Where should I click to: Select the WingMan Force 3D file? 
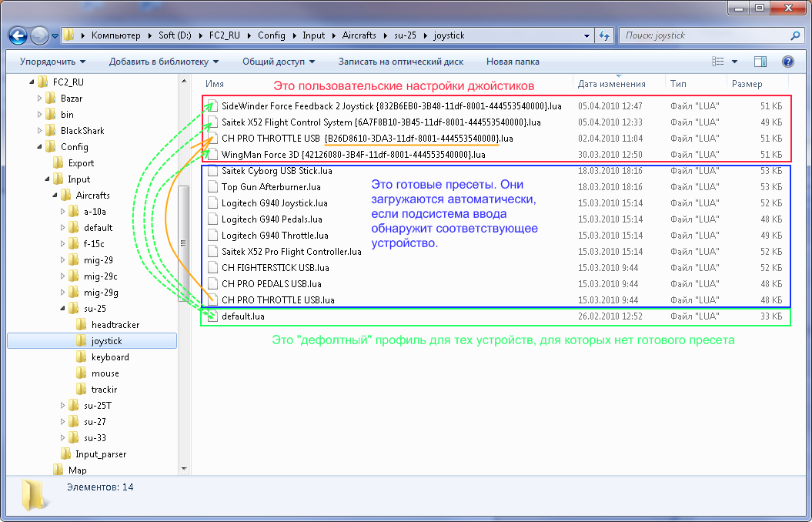(353, 154)
